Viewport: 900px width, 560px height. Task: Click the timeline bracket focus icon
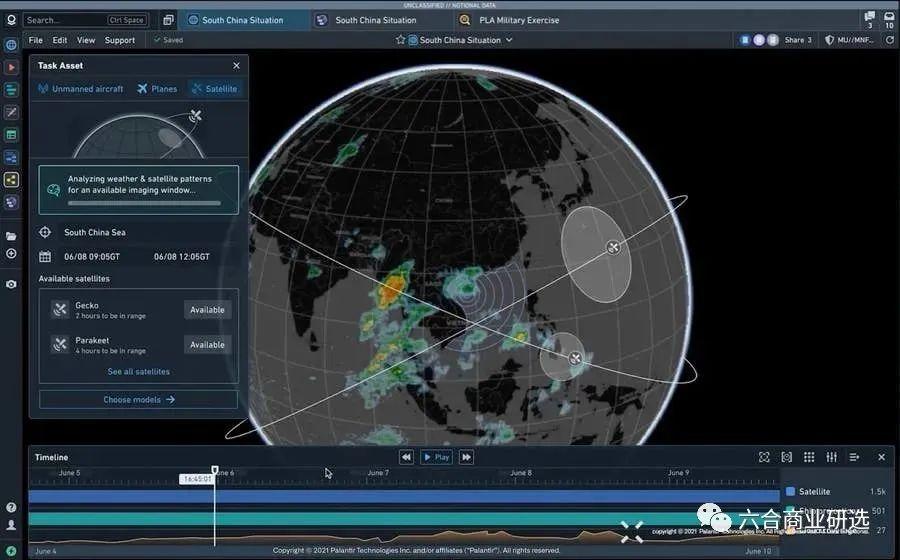786,457
